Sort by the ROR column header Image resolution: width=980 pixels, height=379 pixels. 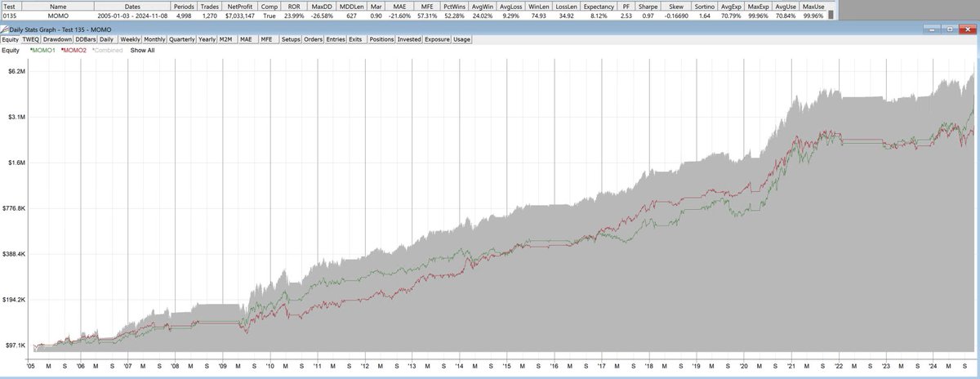click(x=294, y=7)
